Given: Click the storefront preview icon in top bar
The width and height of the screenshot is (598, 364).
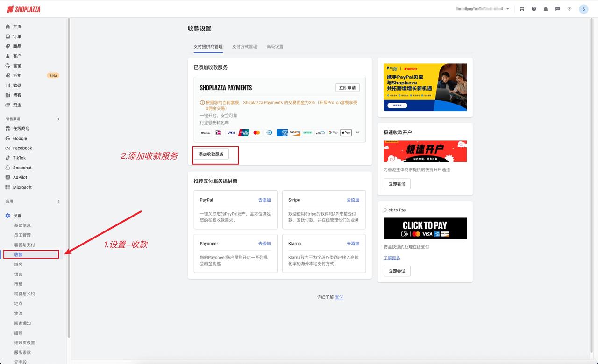Looking at the screenshot, I should point(522,8).
